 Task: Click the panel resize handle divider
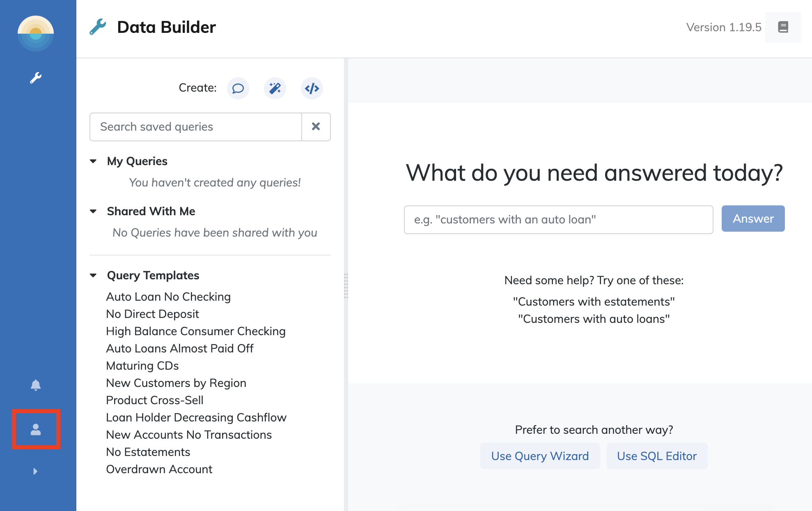[346, 285]
